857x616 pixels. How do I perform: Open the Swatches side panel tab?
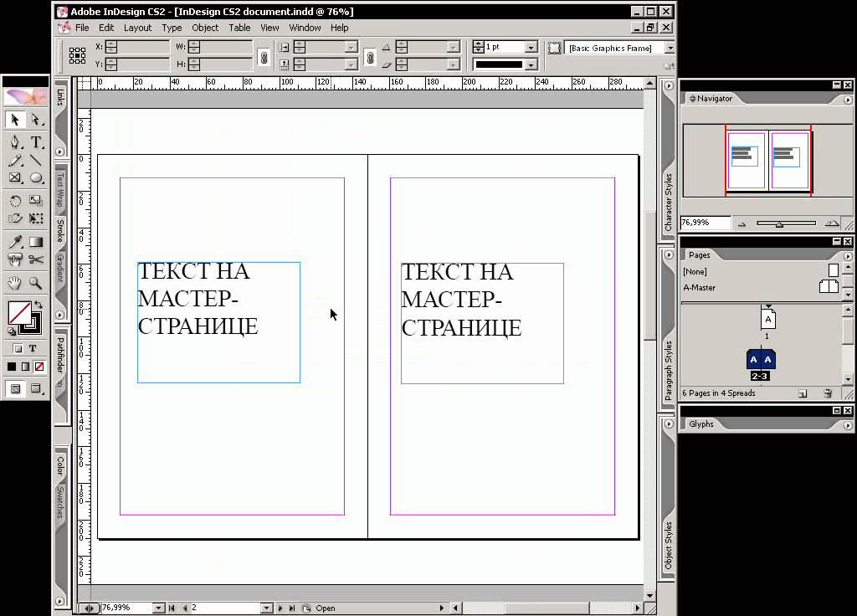(60, 502)
